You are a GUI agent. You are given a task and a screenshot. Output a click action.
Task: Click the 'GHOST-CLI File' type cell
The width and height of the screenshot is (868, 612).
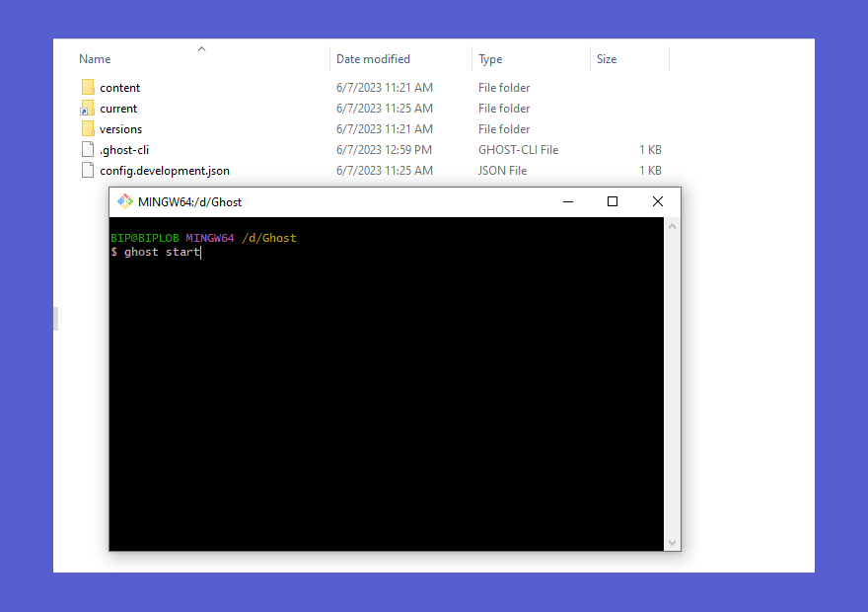(x=518, y=150)
